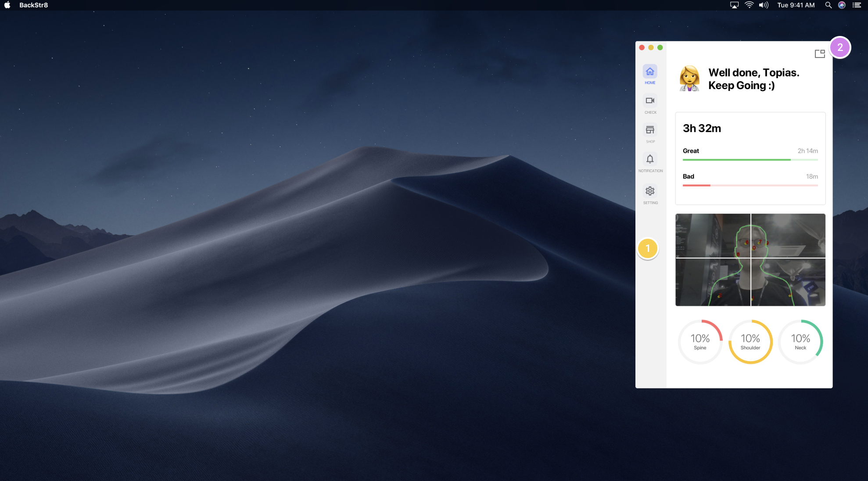Open the Apple menu

(7, 5)
